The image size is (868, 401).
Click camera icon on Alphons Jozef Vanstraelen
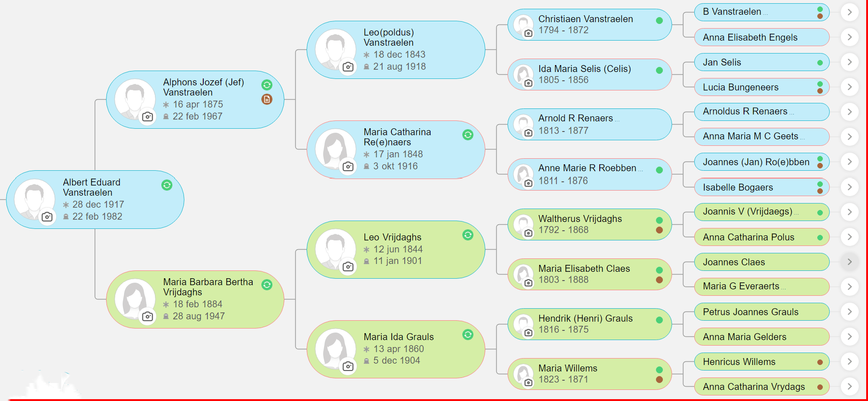pyautogui.click(x=148, y=116)
